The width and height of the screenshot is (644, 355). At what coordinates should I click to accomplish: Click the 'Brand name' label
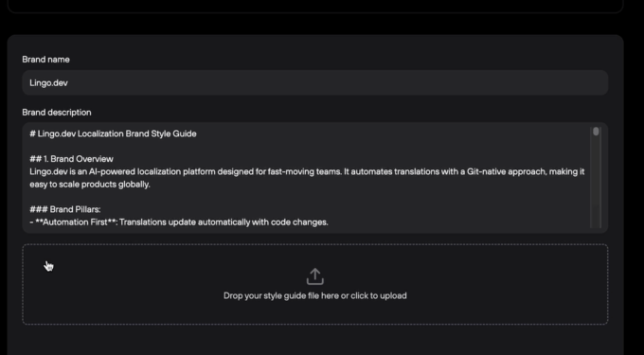[45, 60]
